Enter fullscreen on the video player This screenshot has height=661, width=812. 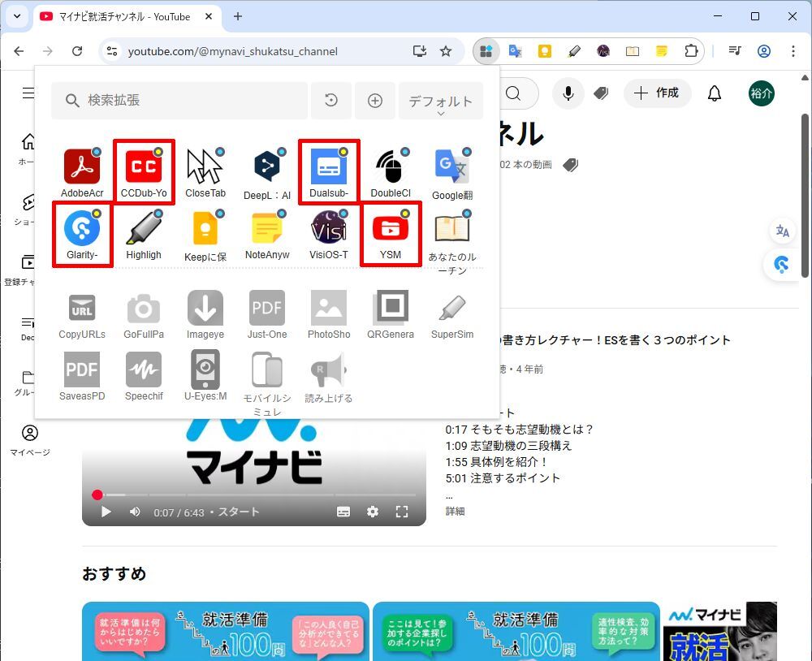click(402, 512)
